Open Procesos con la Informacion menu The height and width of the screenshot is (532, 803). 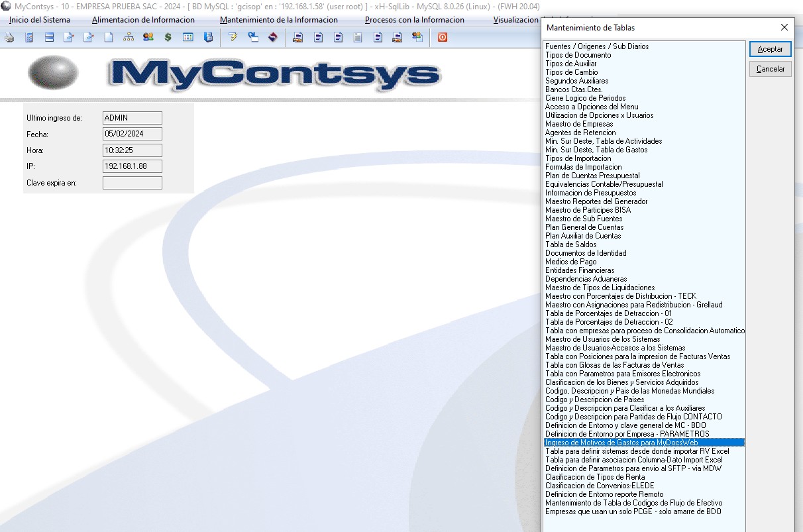tap(414, 20)
